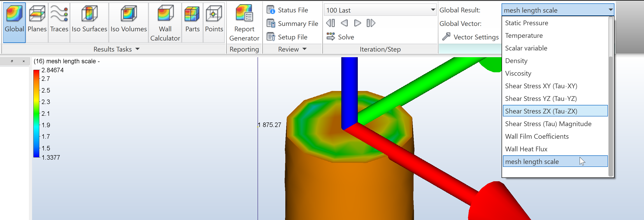
Task: Step forward one iteration
Action: tap(358, 23)
